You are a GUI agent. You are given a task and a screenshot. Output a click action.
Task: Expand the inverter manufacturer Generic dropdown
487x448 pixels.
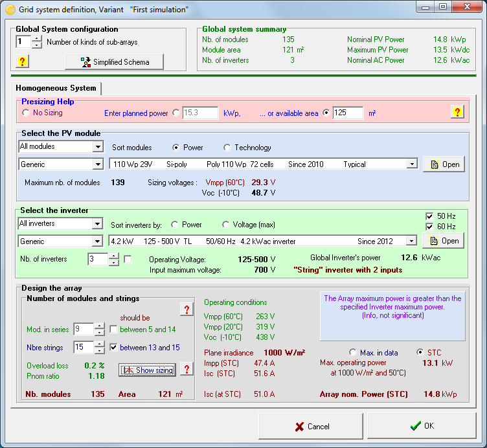(97, 241)
